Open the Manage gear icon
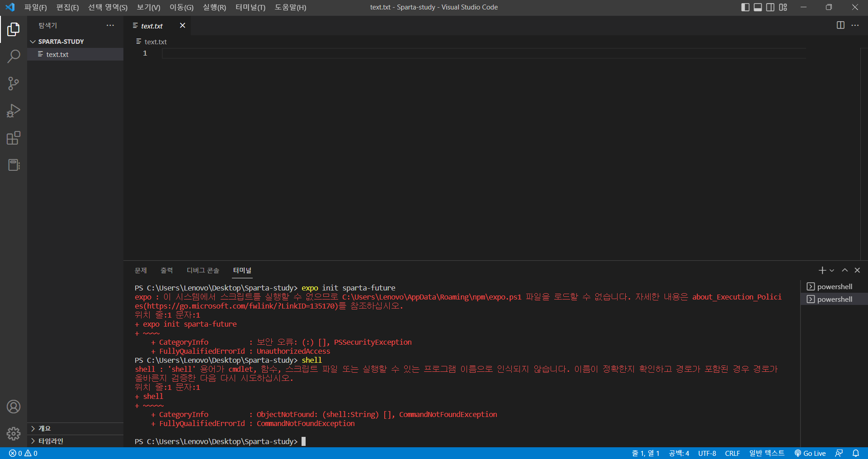The height and width of the screenshot is (459, 868). (x=14, y=434)
